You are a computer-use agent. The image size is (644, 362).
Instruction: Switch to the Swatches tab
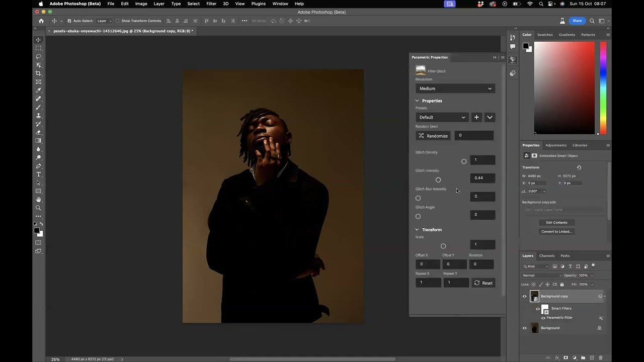point(545,35)
